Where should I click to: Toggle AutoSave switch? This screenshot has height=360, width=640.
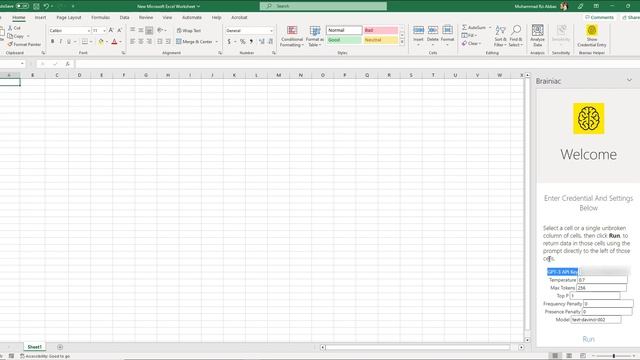[x=22, y=6]
